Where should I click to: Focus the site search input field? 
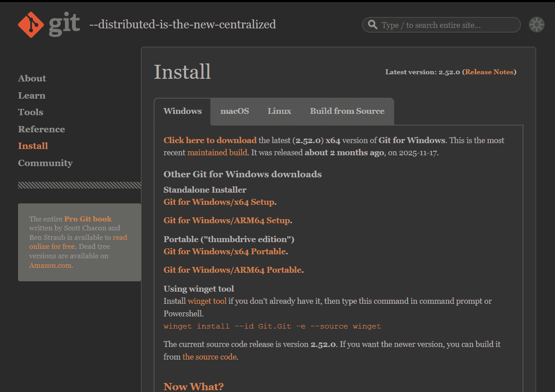[441, 25]
